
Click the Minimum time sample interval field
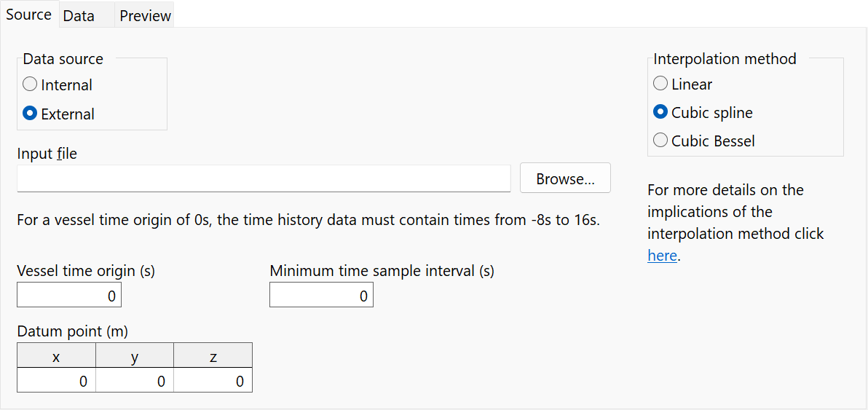(x=321, y=296)
